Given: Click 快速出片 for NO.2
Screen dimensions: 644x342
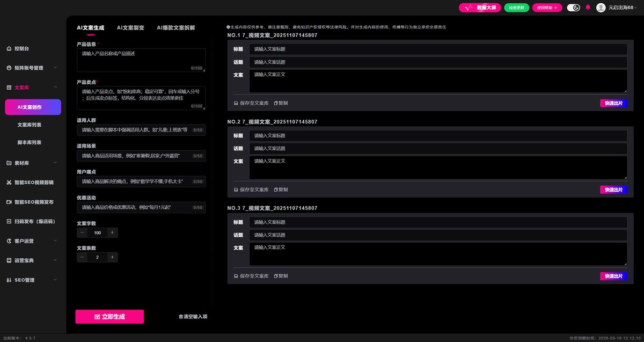Looking at the screenshot, I should point(613,190).
